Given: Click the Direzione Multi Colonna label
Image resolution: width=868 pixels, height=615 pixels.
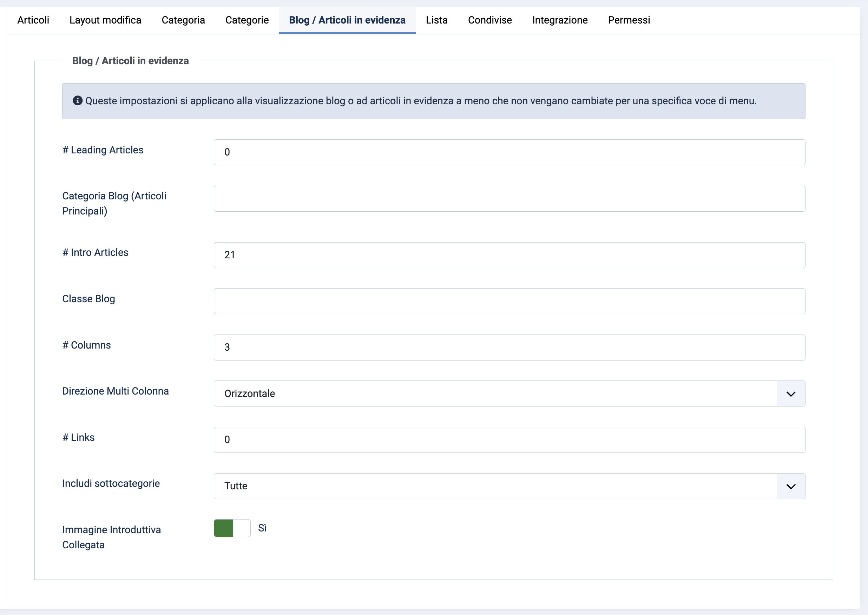Looking at the screenshot, I should 116,391.
